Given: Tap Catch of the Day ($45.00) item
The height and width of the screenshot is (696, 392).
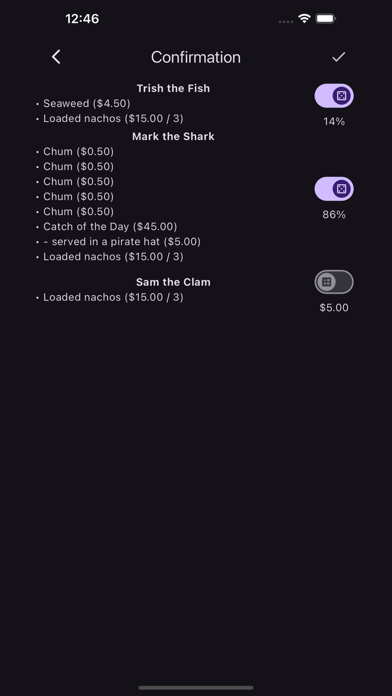Looking at the screenshot, I should (110, 226).
